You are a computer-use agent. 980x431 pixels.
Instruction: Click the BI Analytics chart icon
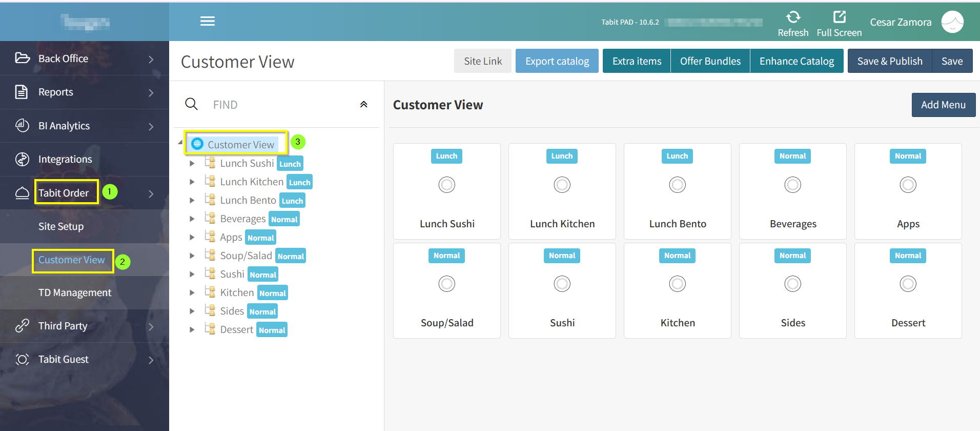point(22,126)
